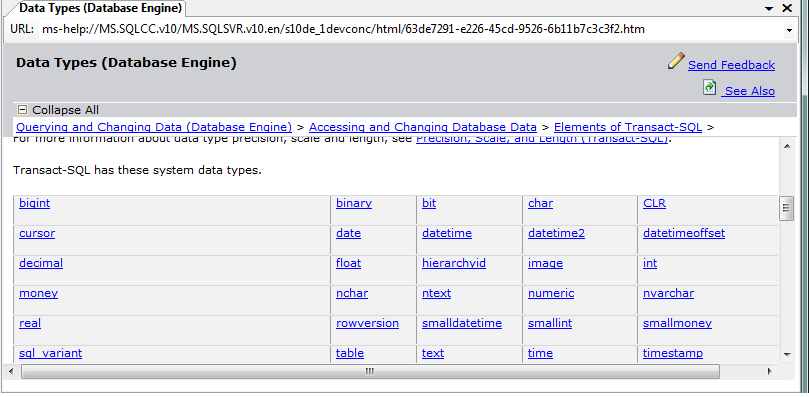Open Accessing and Changing Database Data link
Screen dimensions: 809x397
coord(423,127)
